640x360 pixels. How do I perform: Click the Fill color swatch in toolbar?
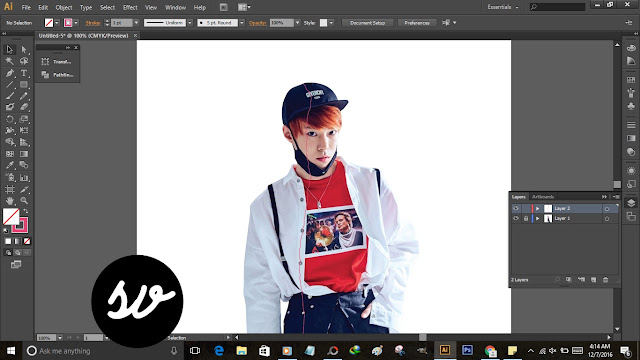pos(10,216)
